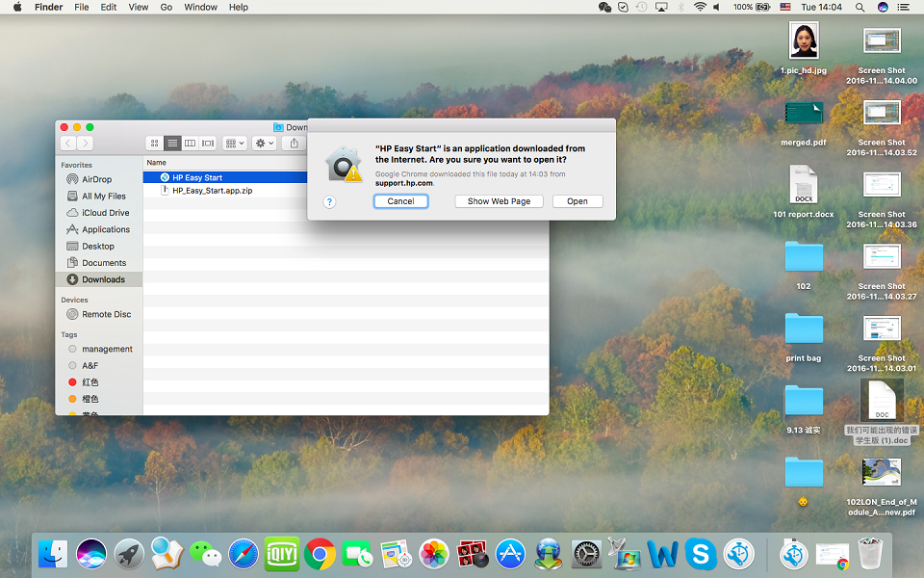Open the Action gear dropdown

point(264,144)
